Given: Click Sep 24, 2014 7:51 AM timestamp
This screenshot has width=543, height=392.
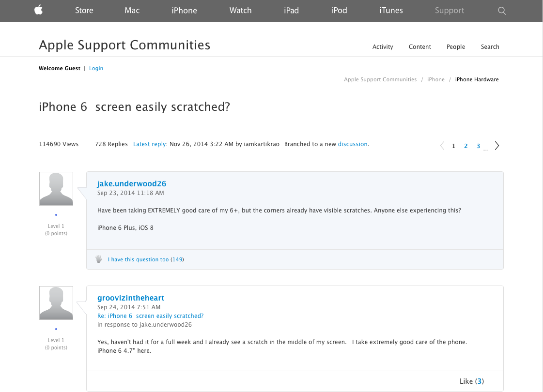Looking at the screenshot, I should [129, 307].
